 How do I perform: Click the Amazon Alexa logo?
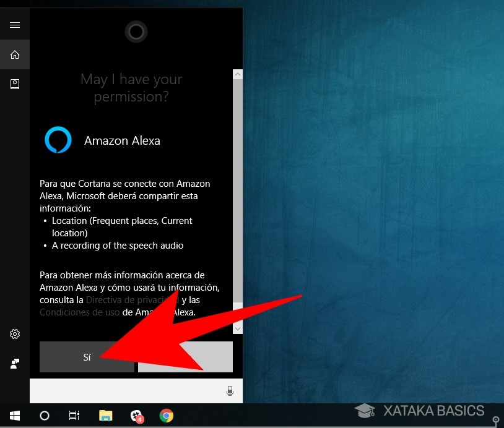pyautogui.click(x=58, y=140)
